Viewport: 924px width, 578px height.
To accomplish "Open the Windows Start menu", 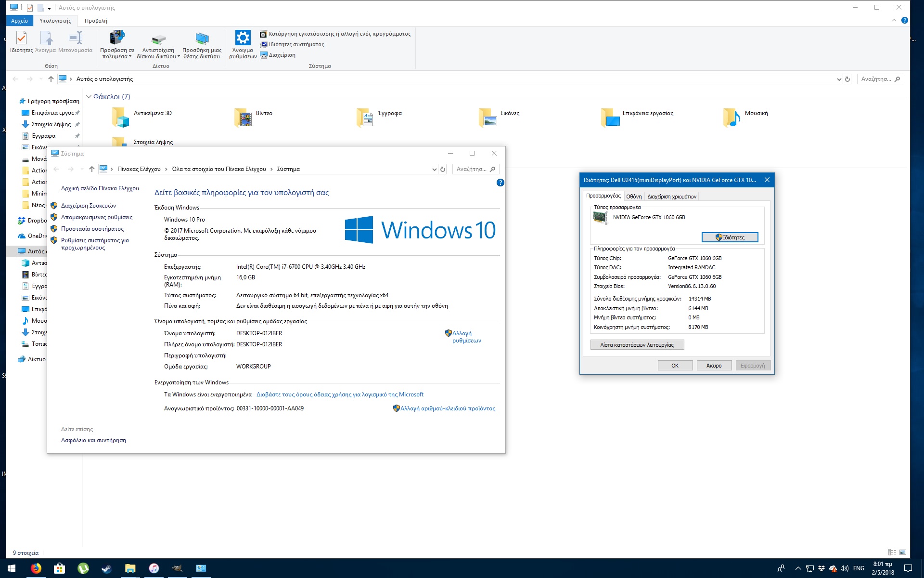I will coord(12,568).
